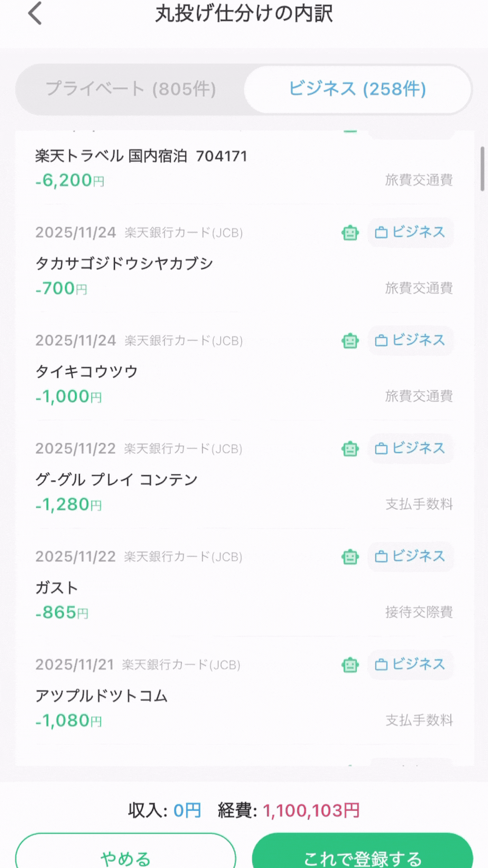Toggle ビジネス tag on タカサゴジドウシヤカブシ entry

[x=410, y=232]
